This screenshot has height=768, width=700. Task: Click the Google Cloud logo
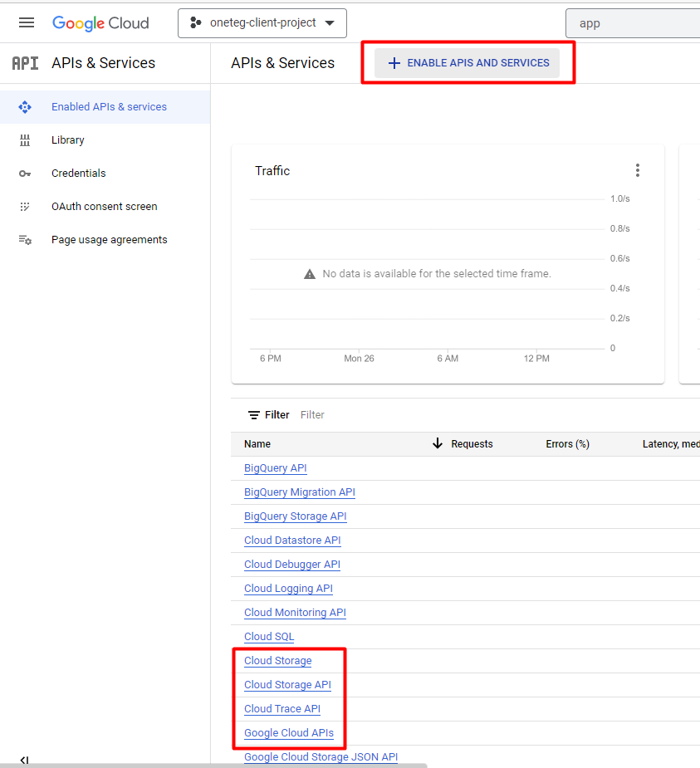(100, 23)
